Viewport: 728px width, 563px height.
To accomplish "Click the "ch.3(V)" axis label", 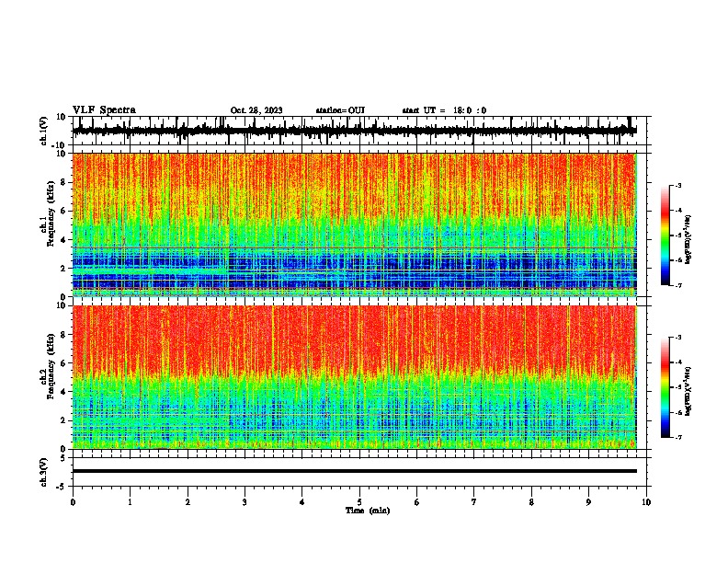I will pos(43,472).
